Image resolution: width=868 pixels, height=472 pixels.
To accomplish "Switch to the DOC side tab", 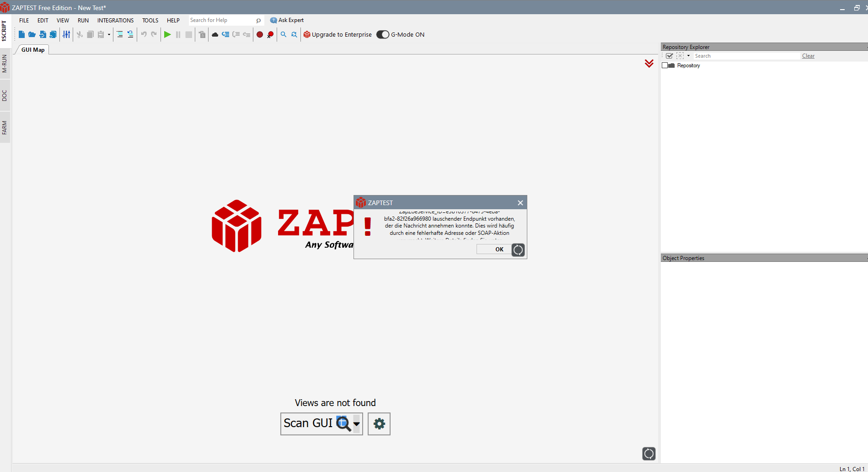I will [x=4, y=96].
